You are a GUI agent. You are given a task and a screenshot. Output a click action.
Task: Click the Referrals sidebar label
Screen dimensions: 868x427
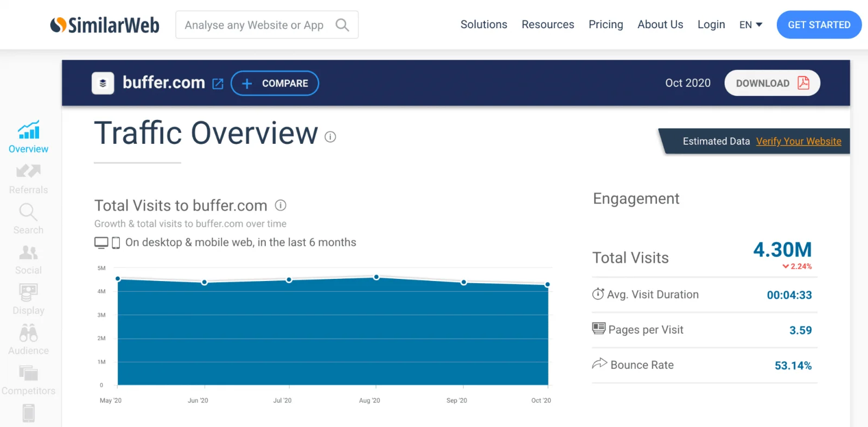click(x=28, y=190)
